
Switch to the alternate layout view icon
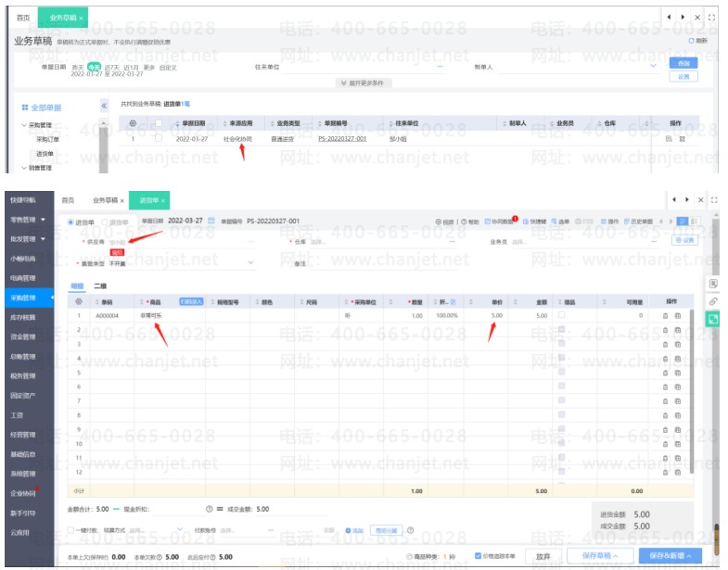coord(694,222)
